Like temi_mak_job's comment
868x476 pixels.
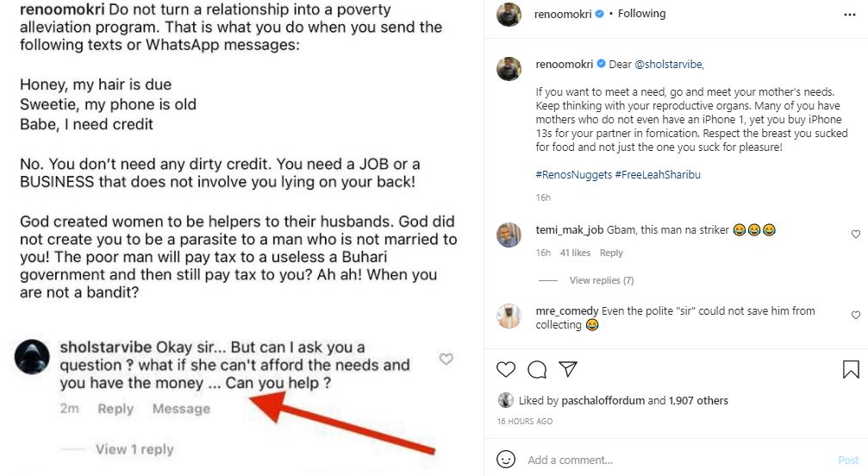coord(855,235)
